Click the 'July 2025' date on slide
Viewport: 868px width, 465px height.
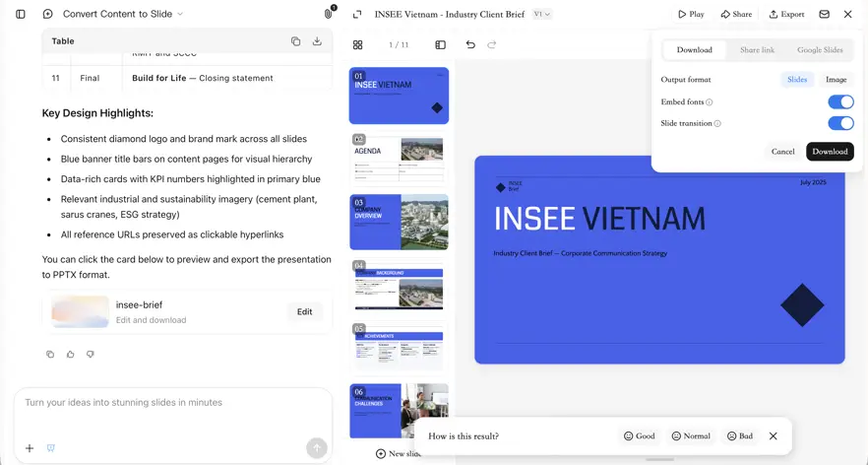tap(813, 182)
